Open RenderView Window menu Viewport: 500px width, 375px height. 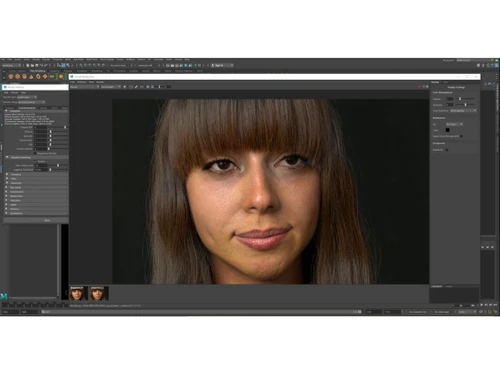(x=82, y=82)
